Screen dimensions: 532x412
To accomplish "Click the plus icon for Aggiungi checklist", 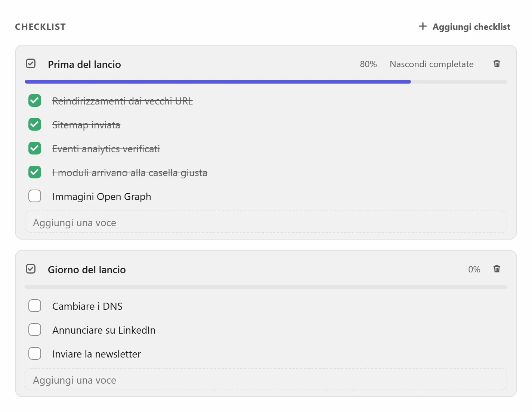I will click(423, 26).
